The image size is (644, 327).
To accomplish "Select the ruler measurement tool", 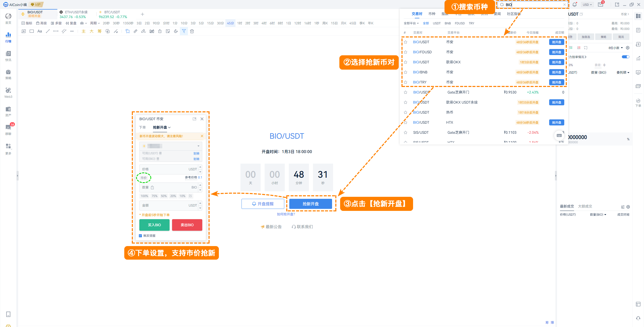I will point(135,31).
